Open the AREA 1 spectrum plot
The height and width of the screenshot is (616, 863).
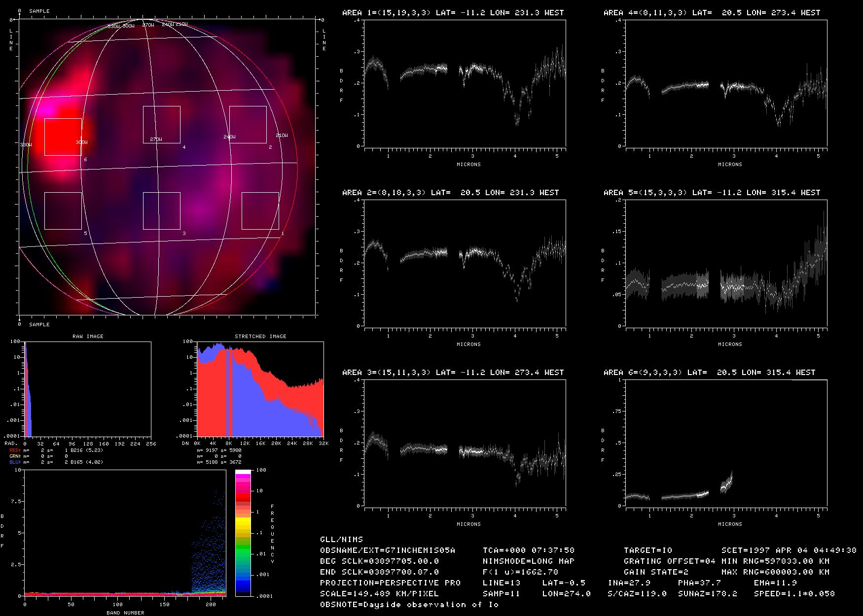click(x=465, y=83)
